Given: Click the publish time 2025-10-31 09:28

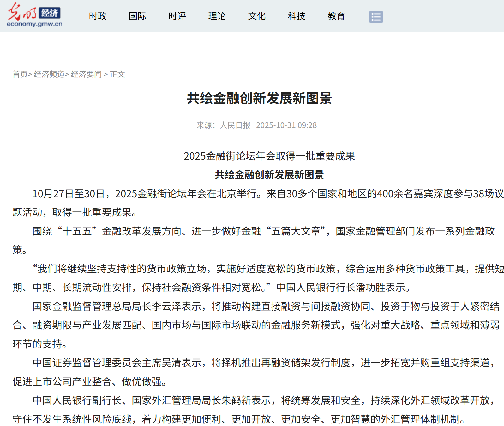Looking at the screenshot, I should click(286, 125).
